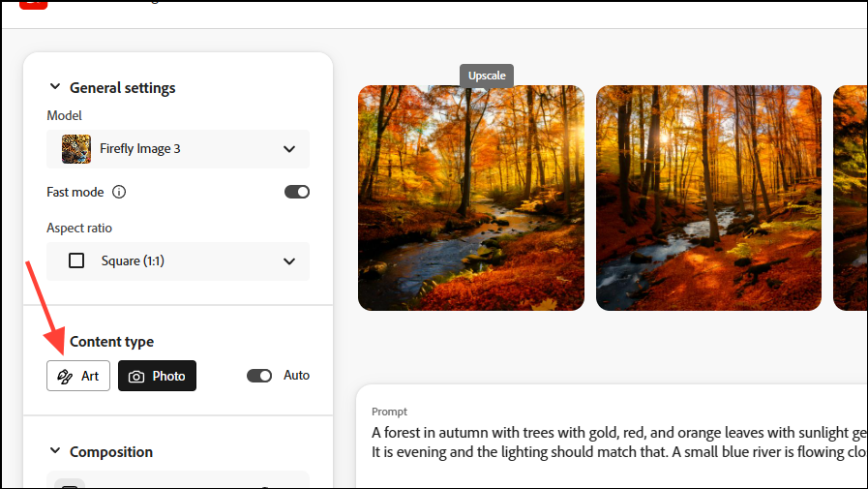Click the Model label text

[64, 116]
